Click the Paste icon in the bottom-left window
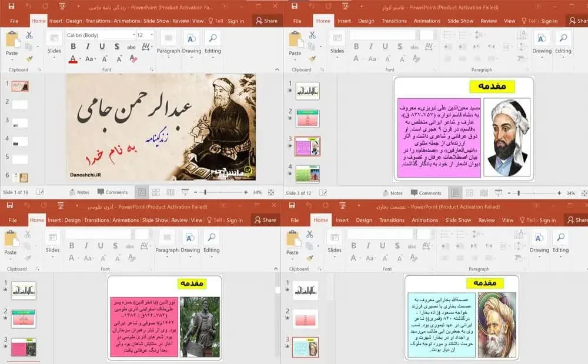 [x=11, y=239]
